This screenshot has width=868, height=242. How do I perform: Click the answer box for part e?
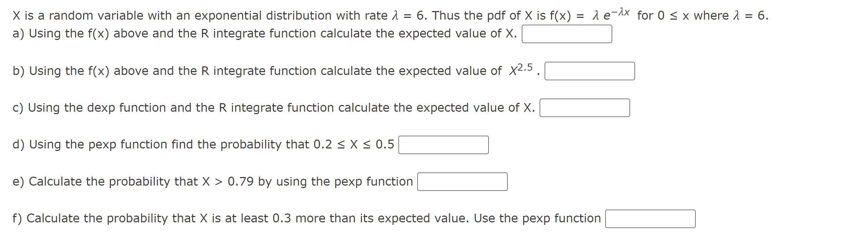[x=463, y=182]
